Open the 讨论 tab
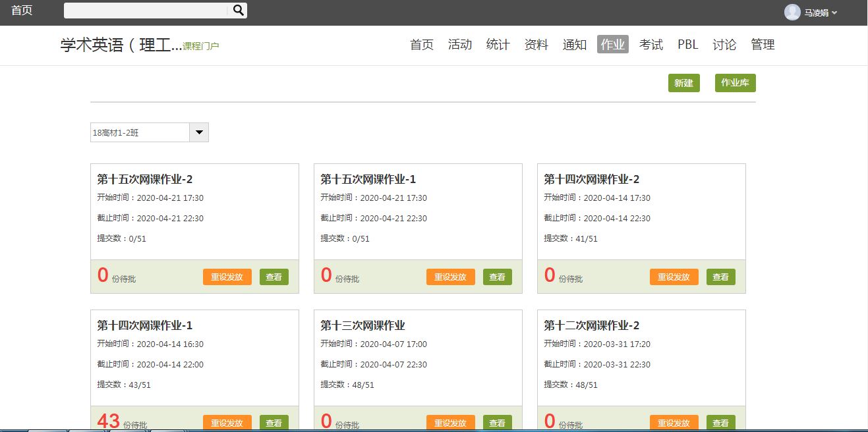The image size is (868, 432). (724, 44)
